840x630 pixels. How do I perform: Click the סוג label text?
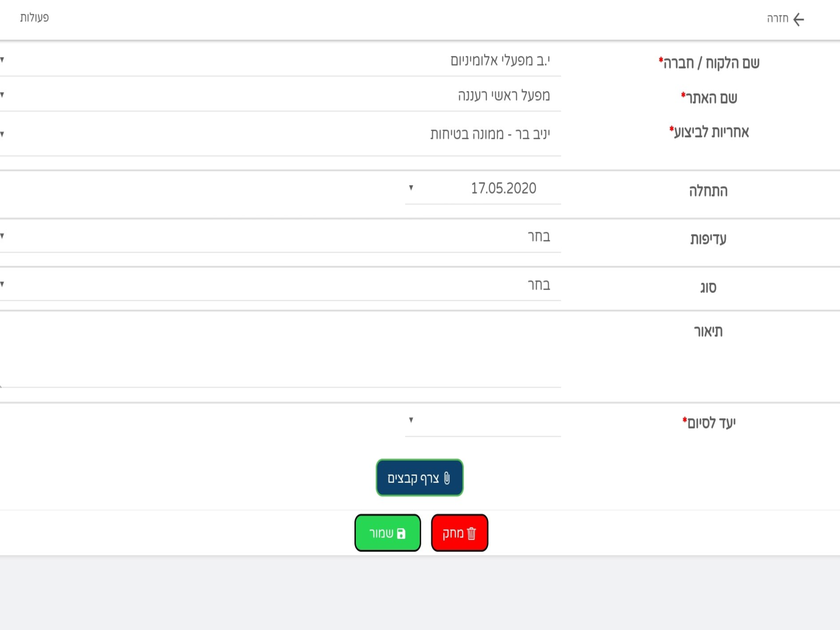[x=709, y=287]
